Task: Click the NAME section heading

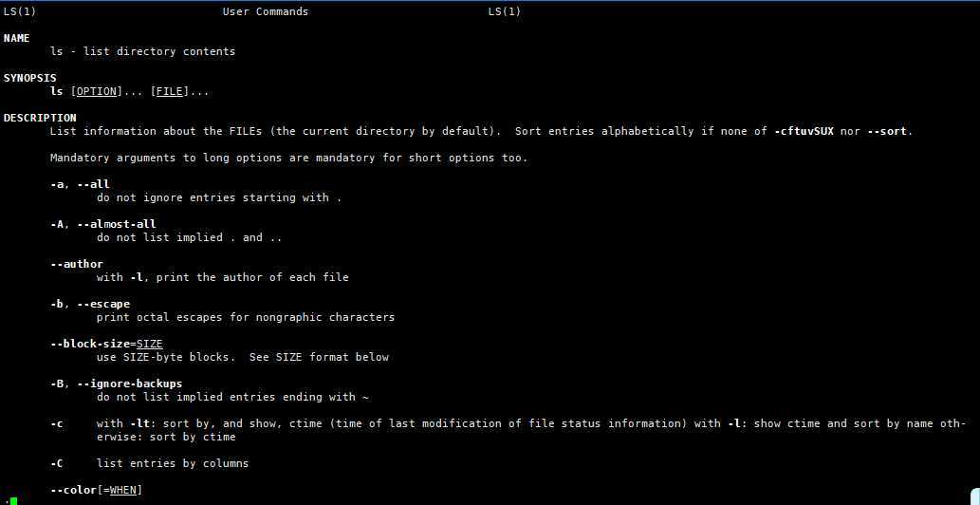Action: 17,38
